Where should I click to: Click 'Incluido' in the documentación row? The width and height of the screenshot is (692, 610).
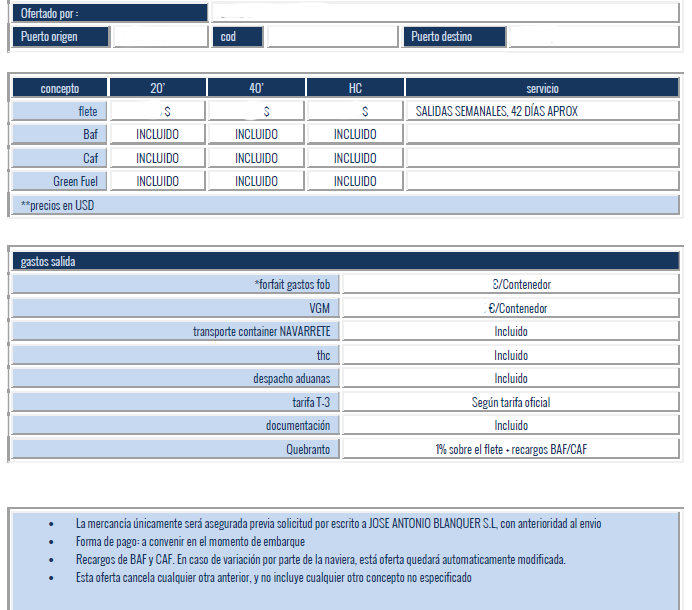click(x=511, y=425)
